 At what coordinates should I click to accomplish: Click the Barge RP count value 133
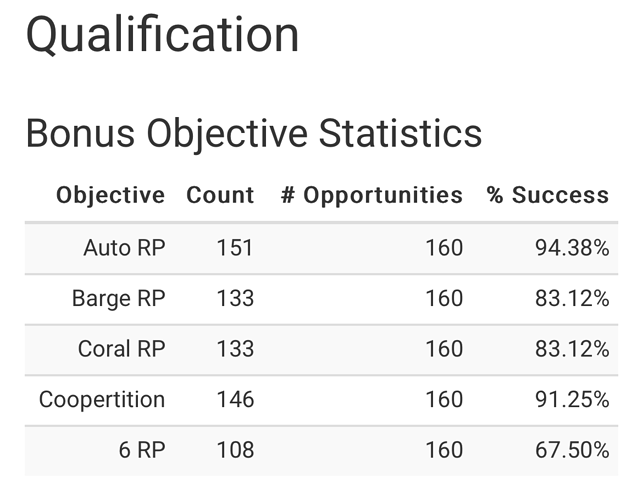tap(235, 299)
